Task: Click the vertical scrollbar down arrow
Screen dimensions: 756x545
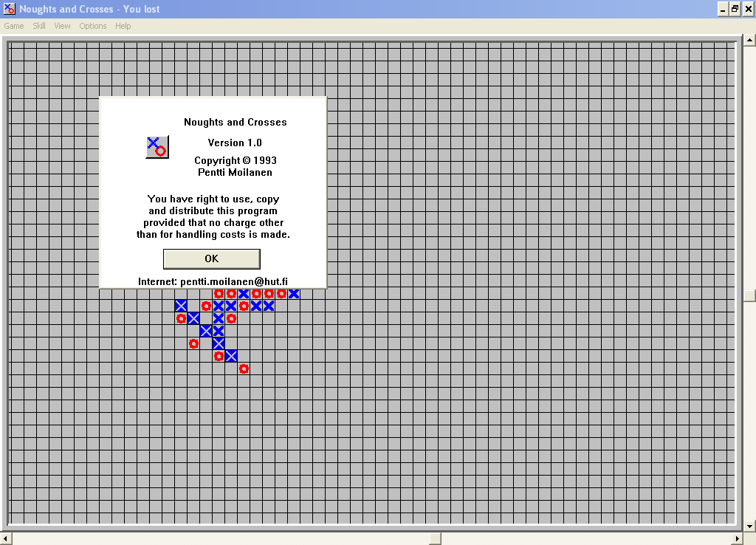Action: 749,526
